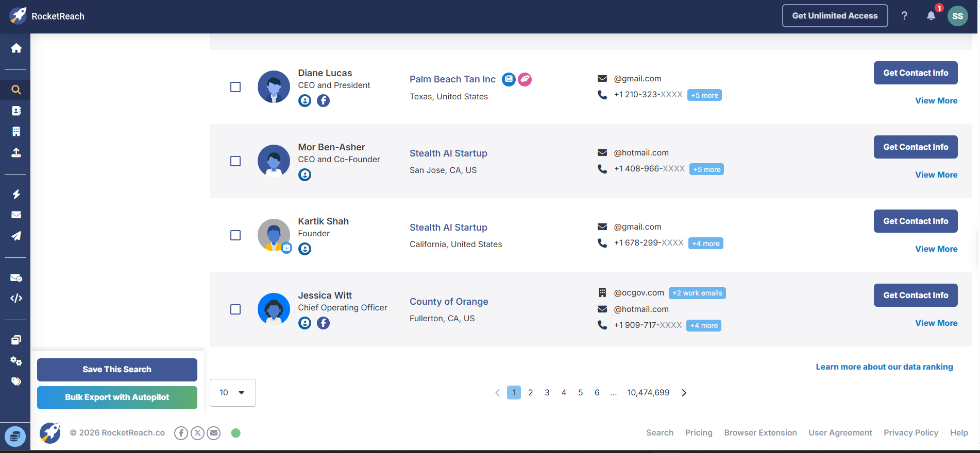Check the Jessica Witt row checkbox
Viewport: 980px width, 453px height.
coord(235,309)
